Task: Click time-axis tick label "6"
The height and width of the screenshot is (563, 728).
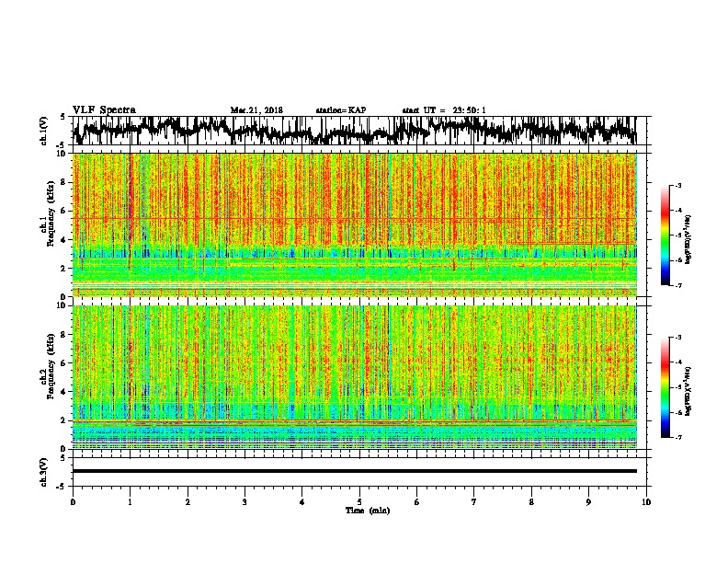Action: coord(416,502)
